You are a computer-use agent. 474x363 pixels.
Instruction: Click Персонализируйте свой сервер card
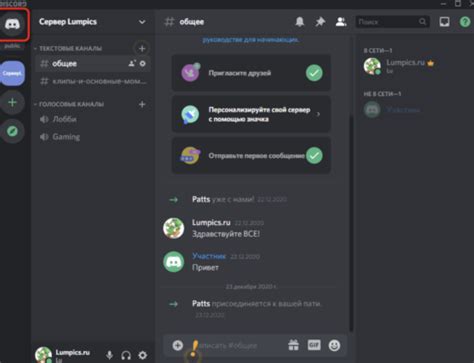pos(251,114)
